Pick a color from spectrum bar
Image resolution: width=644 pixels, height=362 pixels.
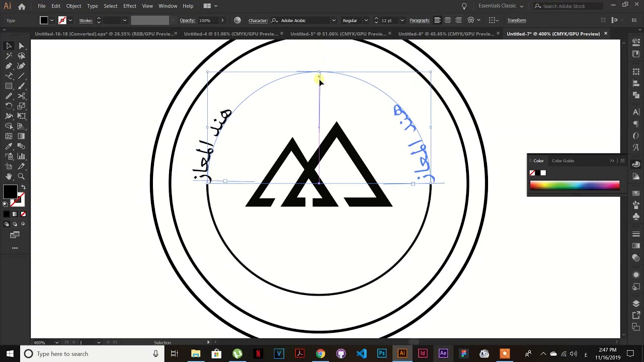tap(575, 186)
